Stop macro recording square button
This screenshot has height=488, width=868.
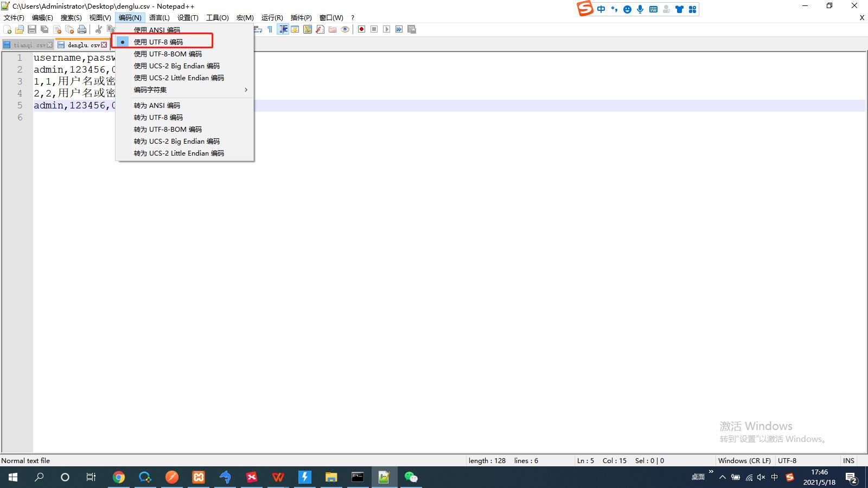pyautogui.click(x=374, y=29)
